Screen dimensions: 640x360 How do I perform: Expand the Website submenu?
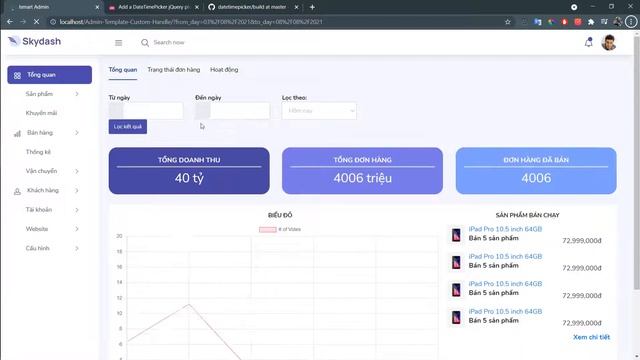click(x=77, y=229)
